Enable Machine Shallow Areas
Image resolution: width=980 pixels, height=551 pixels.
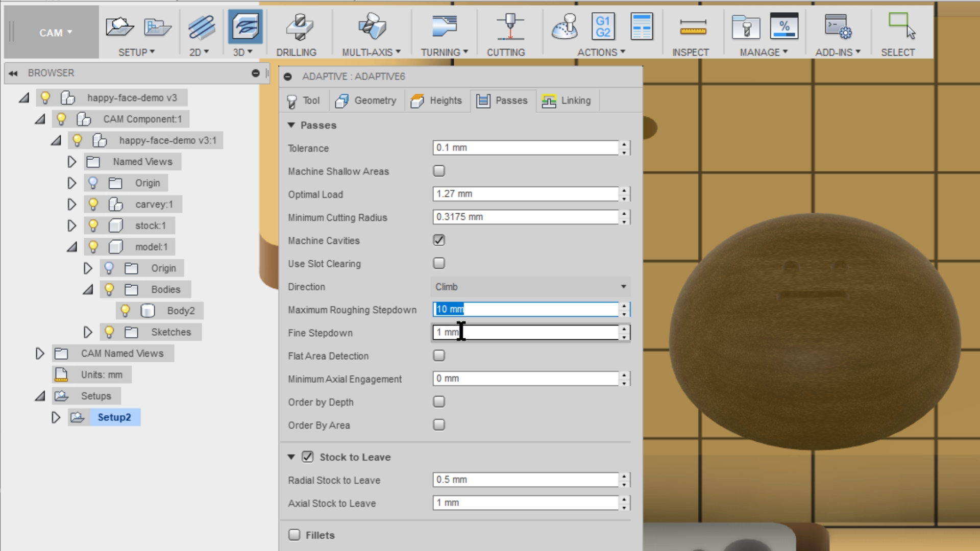click(438, 171)
